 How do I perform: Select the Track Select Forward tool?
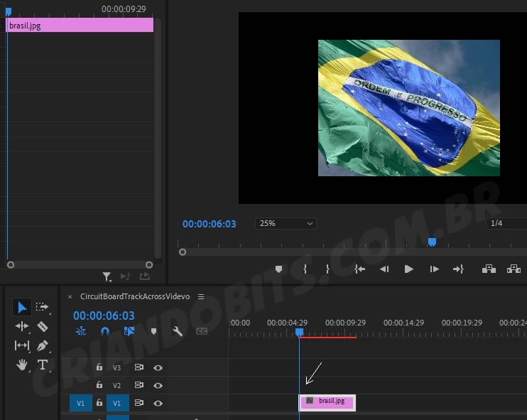(42, 307)
